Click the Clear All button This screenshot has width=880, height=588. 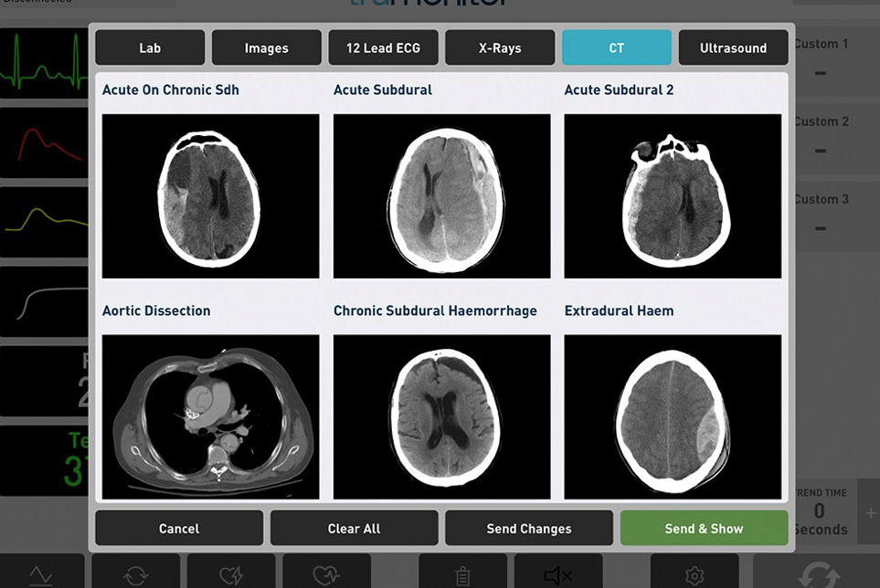click(x=354, y=529)
